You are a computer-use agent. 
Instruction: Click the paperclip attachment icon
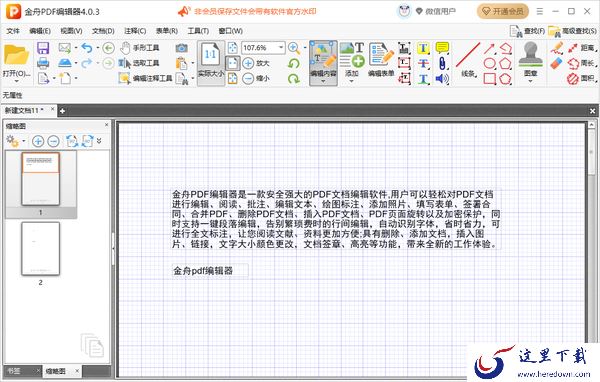pyautogui.click(x=442, y=63)
